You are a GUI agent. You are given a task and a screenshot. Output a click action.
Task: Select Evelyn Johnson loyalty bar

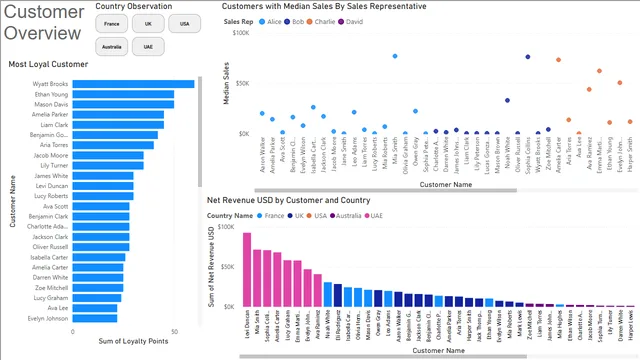pos(95,318)
